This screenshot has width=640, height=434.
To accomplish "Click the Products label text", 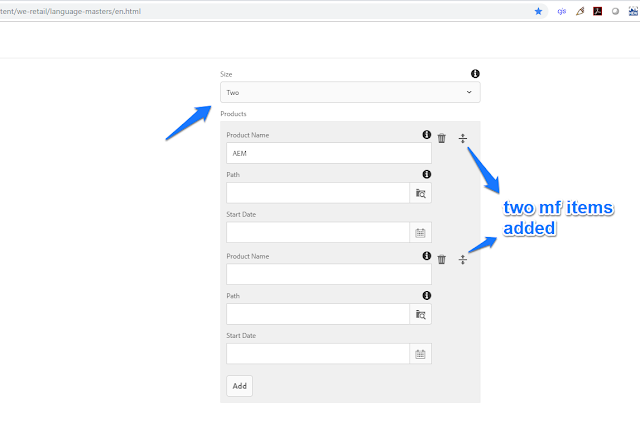I will pos(233,114).
